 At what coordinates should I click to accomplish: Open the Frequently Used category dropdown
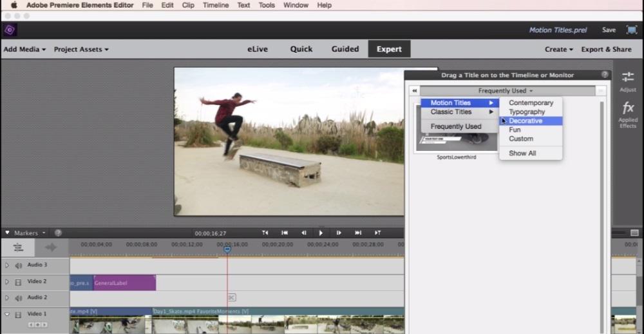[x=507, y=91]
